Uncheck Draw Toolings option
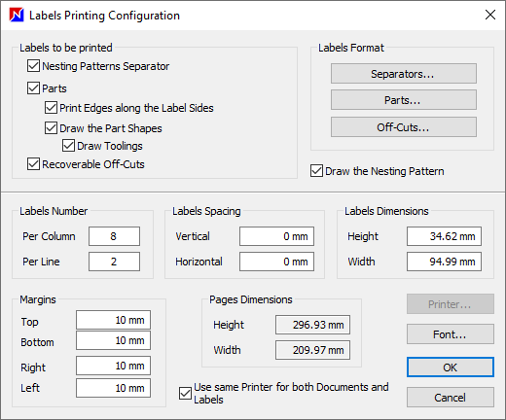The height and width of the screenshot is (420, 506). coord(68,146)
